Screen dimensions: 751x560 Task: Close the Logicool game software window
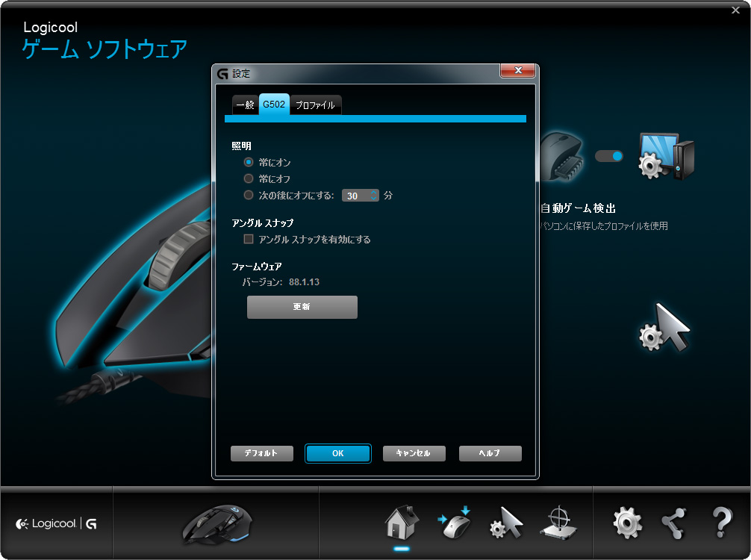pyautogui.click(x=735, y=10)
